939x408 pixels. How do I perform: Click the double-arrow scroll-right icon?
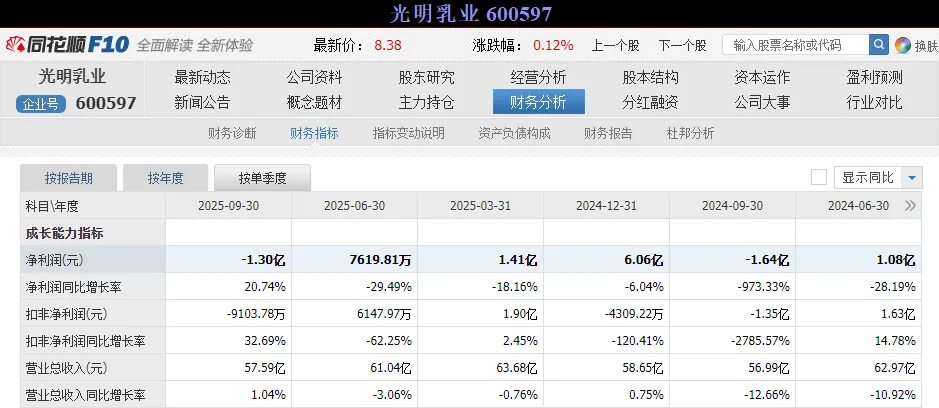click(910, 206)
